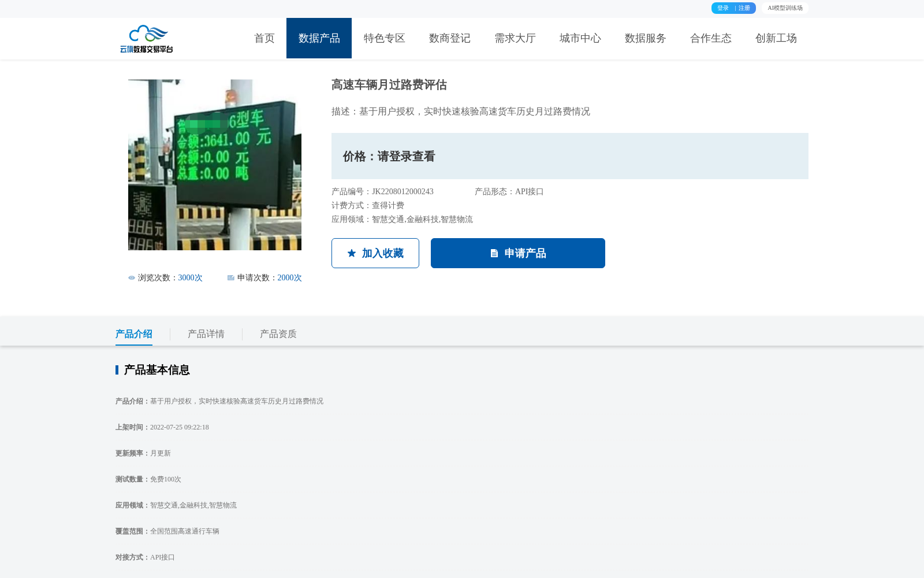
Task: Click 产品介绍 description line in basic info
Action: (219, 401)
